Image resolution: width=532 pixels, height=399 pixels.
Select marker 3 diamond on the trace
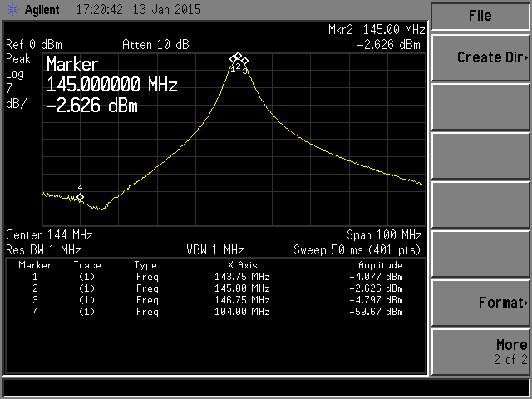(244, 61)
